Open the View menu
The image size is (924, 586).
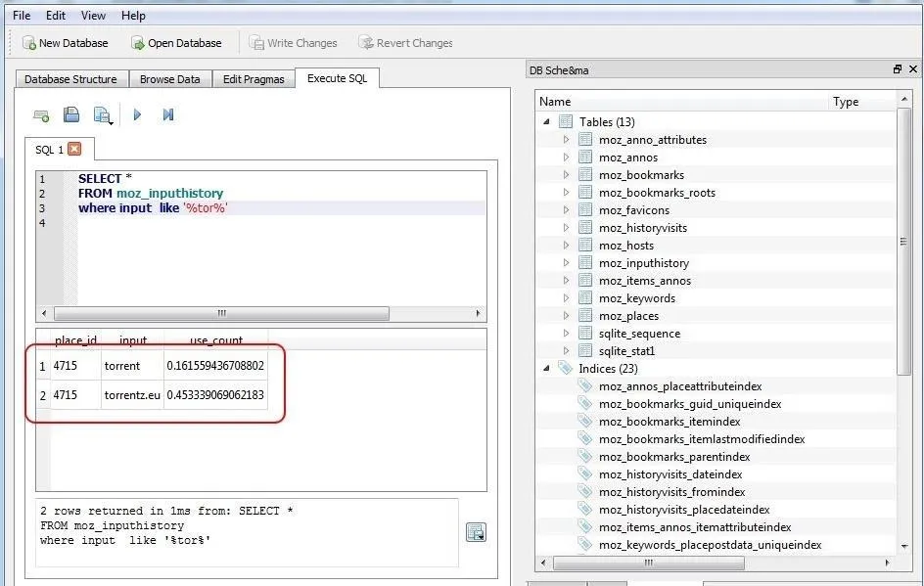(93, 16)
